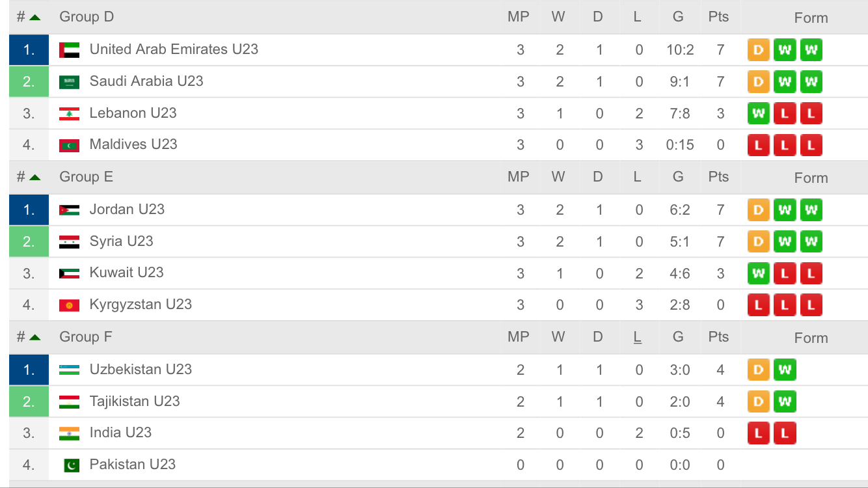The width and height of the screenshot is (868, 488).
Task: Sort Group E by MP column
Action: click(519, 177)
